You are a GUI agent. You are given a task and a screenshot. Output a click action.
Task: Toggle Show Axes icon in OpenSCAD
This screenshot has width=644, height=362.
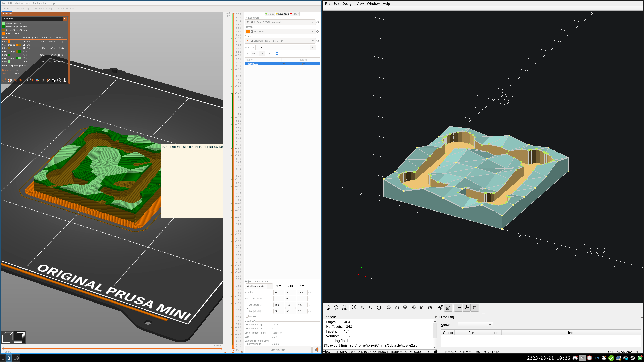(x=459, y=308)
